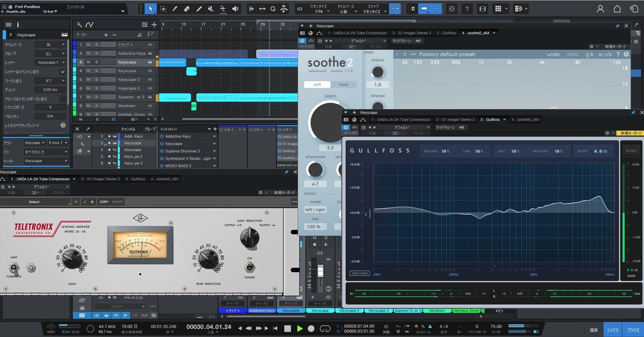Click the retrospective record icon
This screenshot has width=644, height=337.
coord(63,125)
